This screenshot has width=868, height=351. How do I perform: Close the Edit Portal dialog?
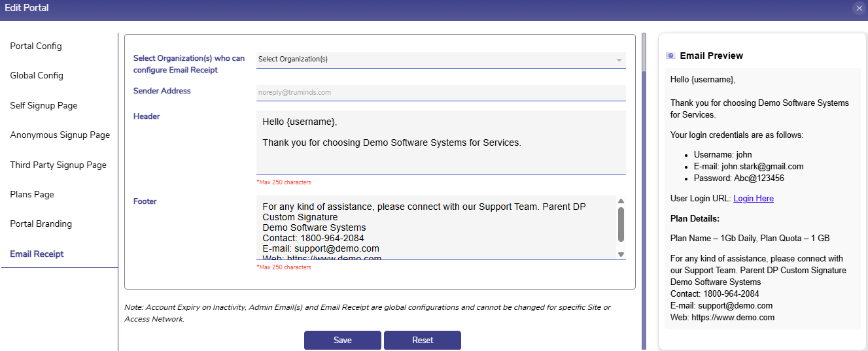coord(859,8)
